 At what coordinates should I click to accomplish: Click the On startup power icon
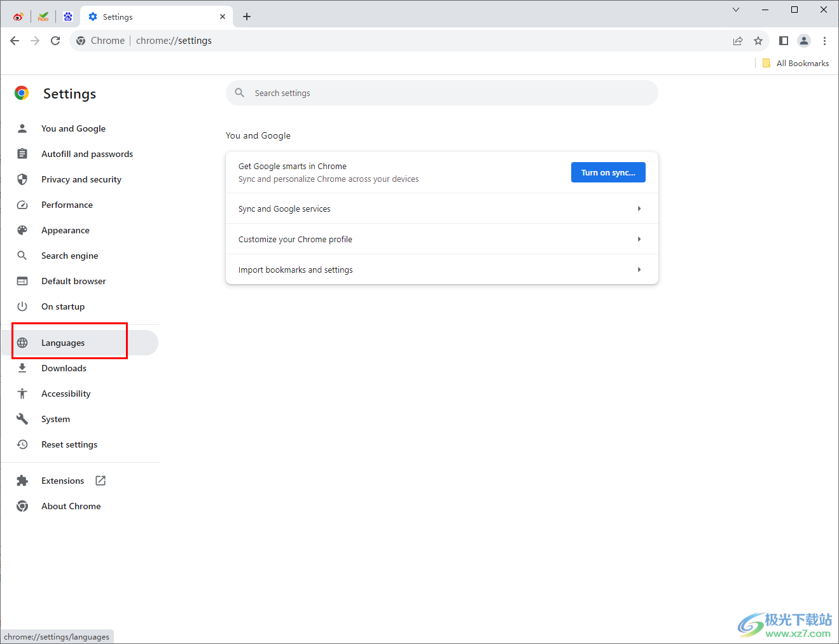(x=22, y=306)
